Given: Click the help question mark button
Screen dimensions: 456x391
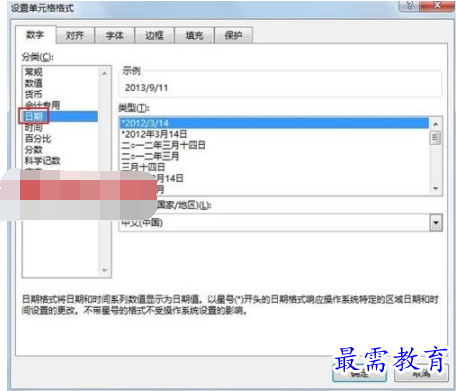Looking at the screenshot, I should pos(410,5).
